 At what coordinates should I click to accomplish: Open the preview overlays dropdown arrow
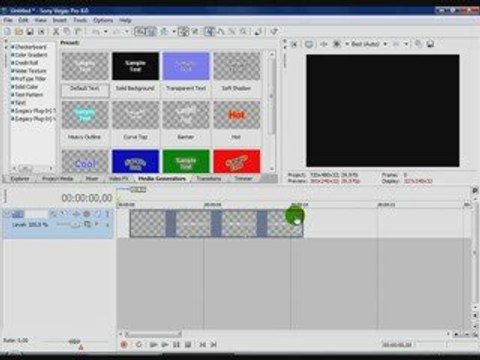pyautogui.click(x=406, y=44)
